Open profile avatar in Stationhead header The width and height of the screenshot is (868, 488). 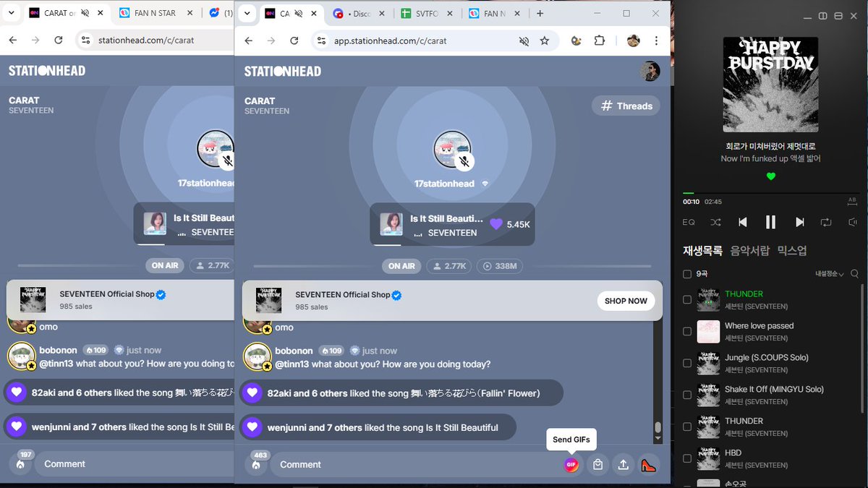point(650,71)
